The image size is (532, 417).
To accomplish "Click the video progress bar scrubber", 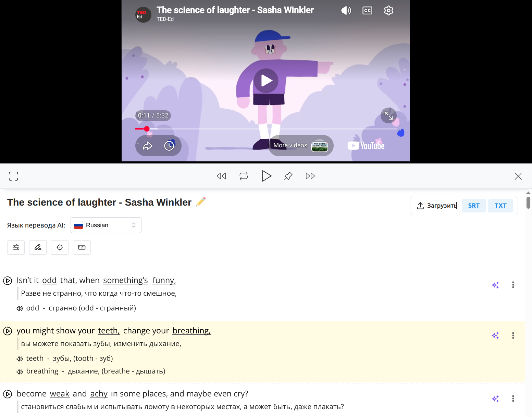I will [x=147, y=129].
